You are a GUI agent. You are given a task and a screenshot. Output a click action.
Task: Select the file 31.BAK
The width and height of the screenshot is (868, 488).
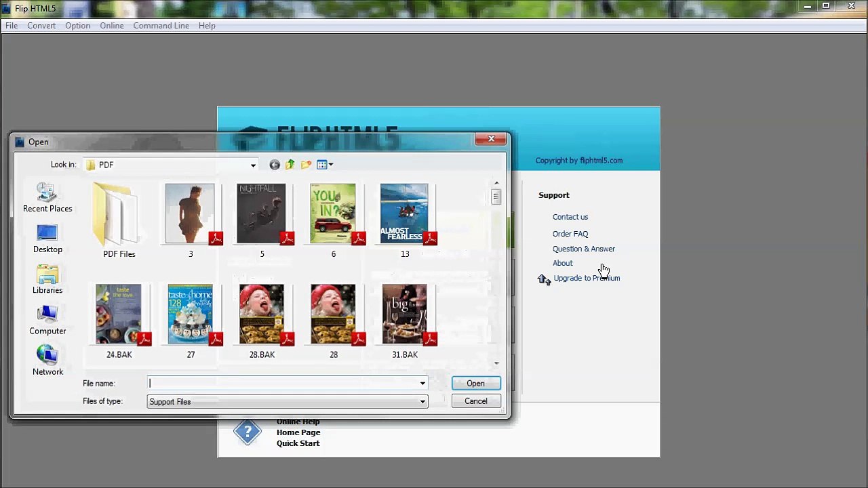click(x=405, y=321)
